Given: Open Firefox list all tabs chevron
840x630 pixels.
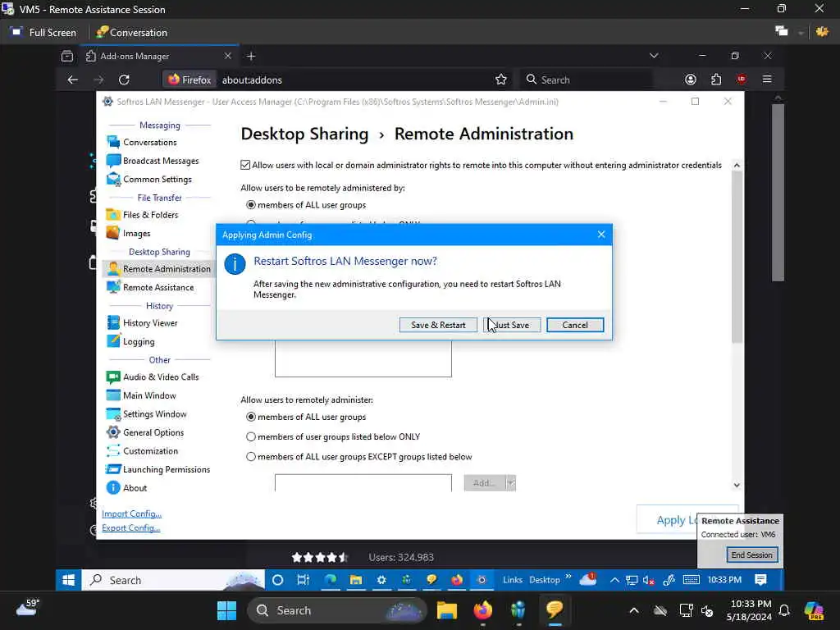Looking at the screenshot, I should (654, 56).
